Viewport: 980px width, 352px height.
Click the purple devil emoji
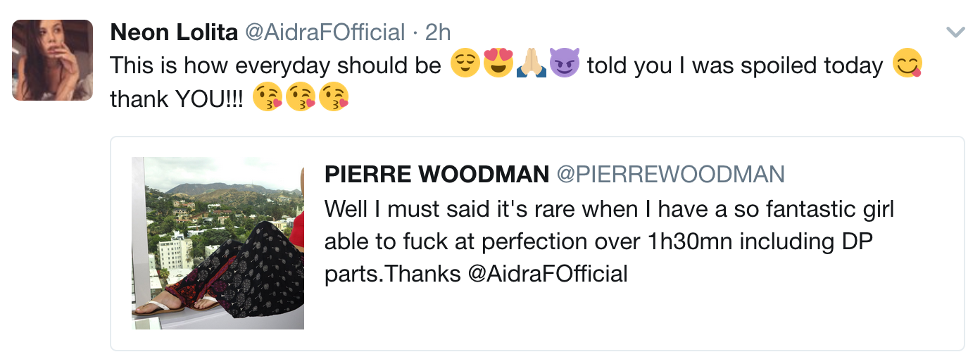pyautogui.click(x=563, y=65)
